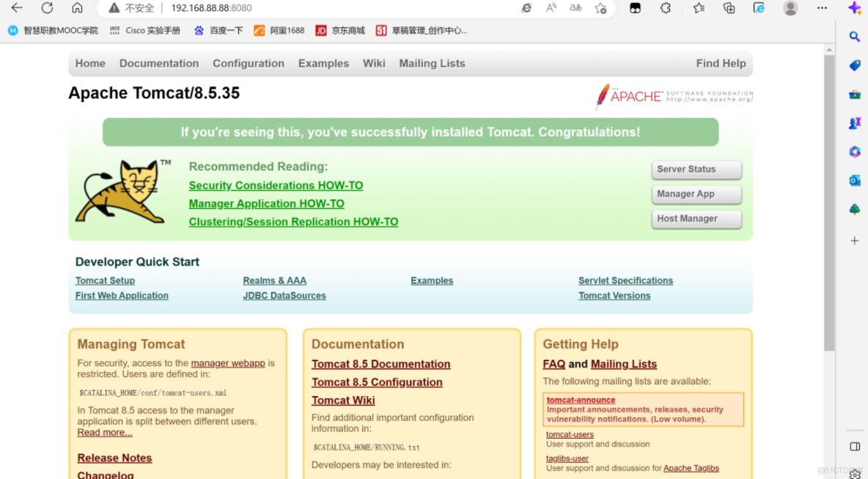This screenshot has height=479, width=868.
Task: Open the First Web Application link
Action: (x=122, y=296)
